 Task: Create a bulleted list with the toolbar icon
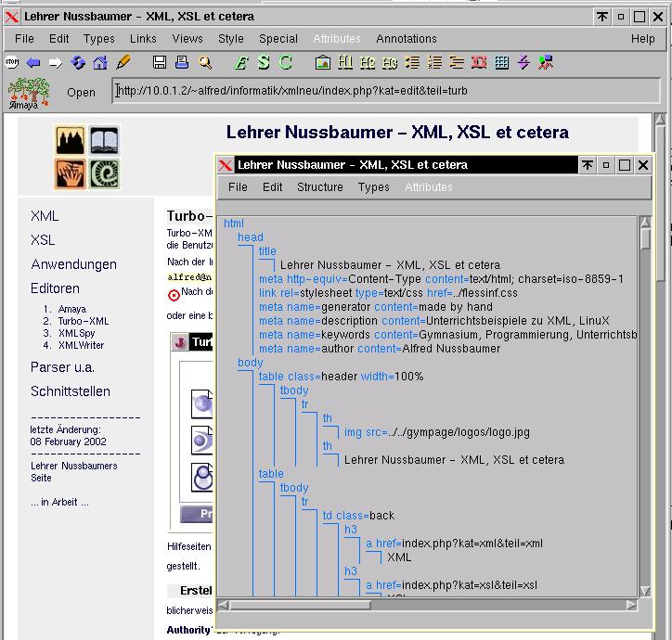pos(412,63)
